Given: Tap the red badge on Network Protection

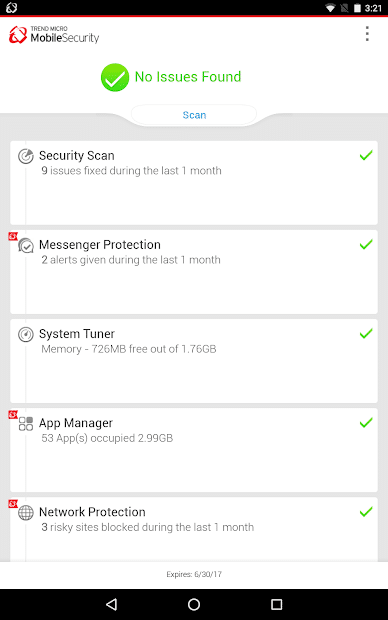Looking at the screenshot, I should (x=13, y=504).
